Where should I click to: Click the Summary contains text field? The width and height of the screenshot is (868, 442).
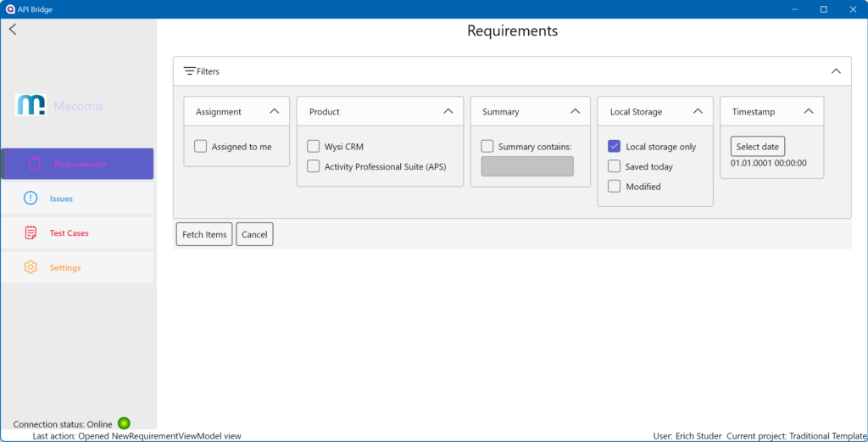point(527,166)
